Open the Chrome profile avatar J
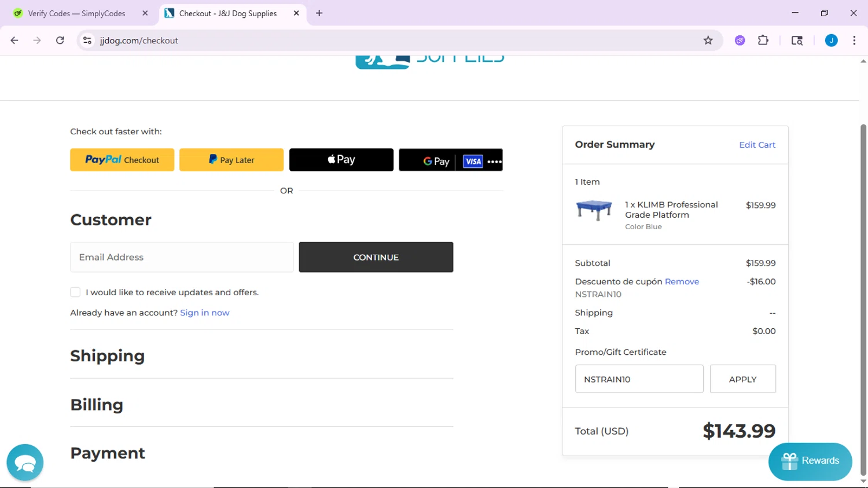This screenshot has width=868, height=488. [x=831, y=41]
